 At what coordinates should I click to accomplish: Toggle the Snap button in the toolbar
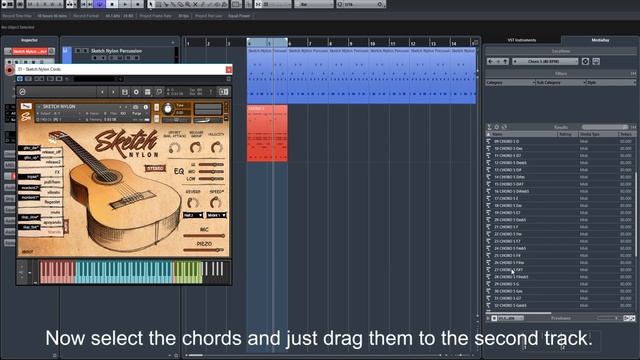(x=258, y=4)
